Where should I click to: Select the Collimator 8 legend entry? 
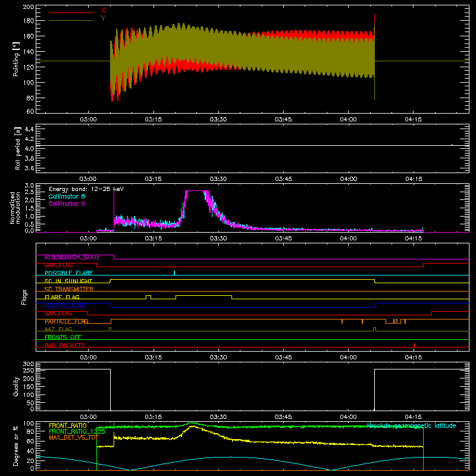[x=67, y=196]
